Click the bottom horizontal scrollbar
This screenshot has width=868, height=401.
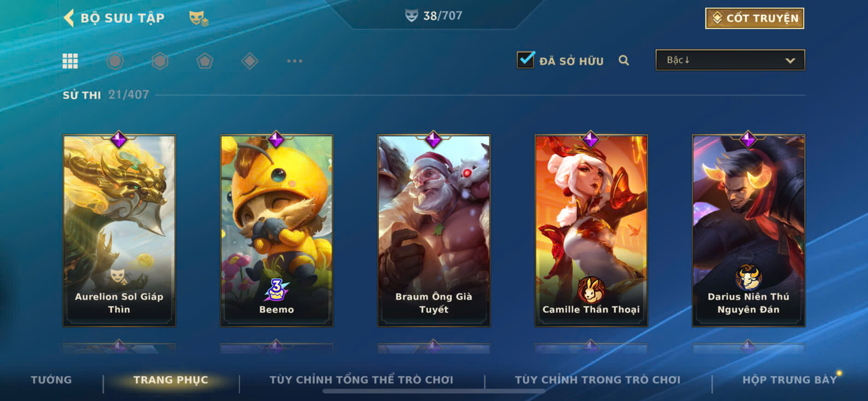click(434, 391)
